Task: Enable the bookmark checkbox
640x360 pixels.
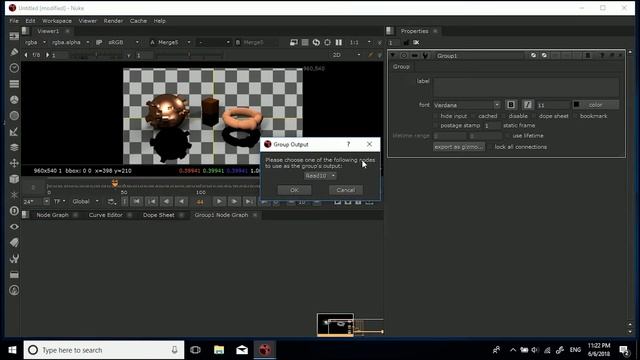Action: (x=575, y=116)
